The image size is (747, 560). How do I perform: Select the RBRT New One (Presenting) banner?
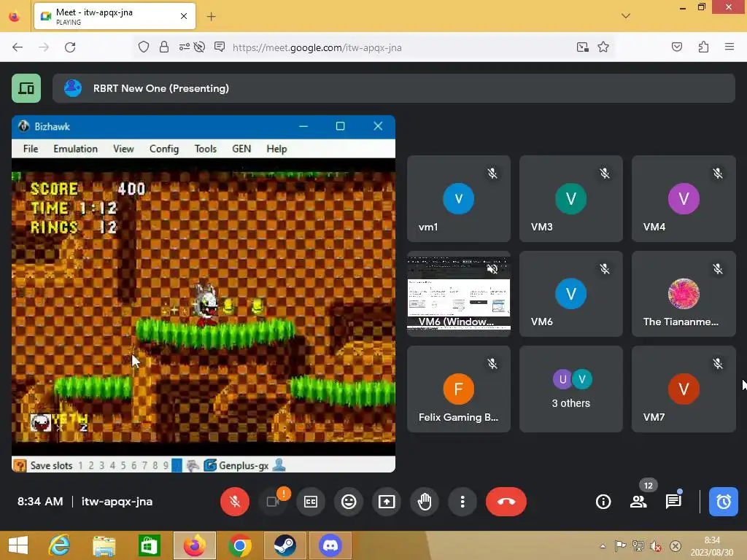coord(393,88)
